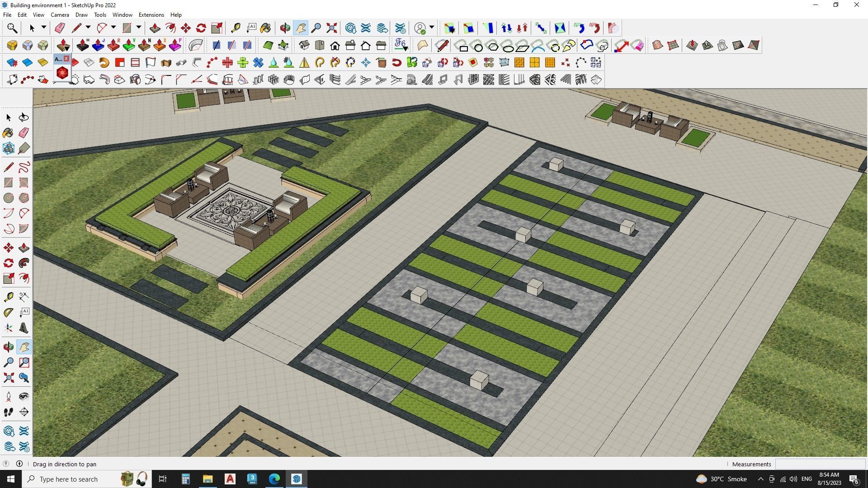The width and height of the screenshot is (868, 488).
Task: Select the Scale tool in top toolbar
Action: pyautogui.click(x=217, y=28)
